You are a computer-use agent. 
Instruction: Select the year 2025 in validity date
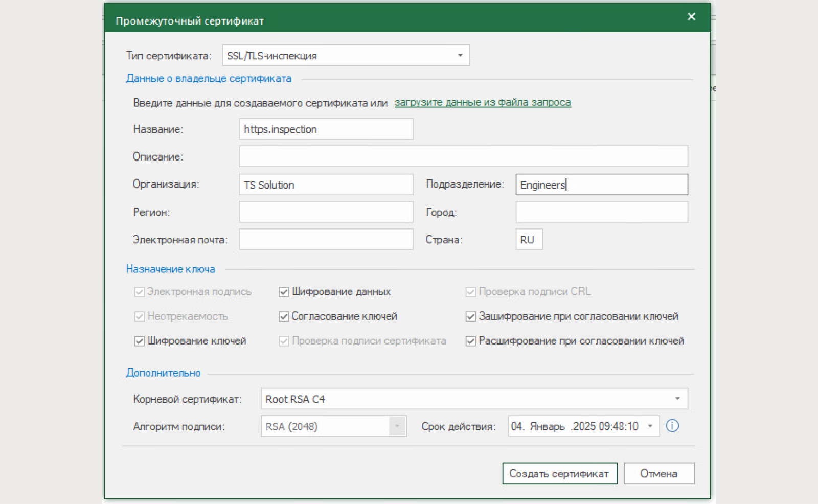tap(584, 426)
